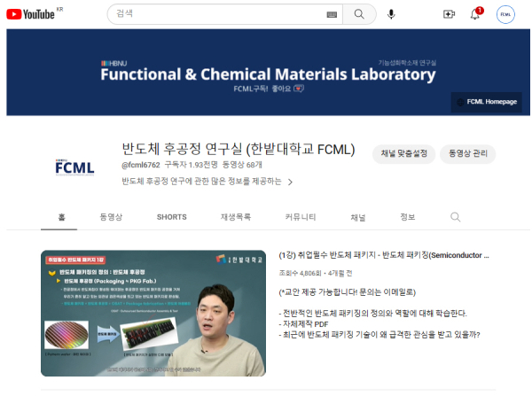Open the create video camera icon
The image size is (532, 396).
(x=449, y=14)
